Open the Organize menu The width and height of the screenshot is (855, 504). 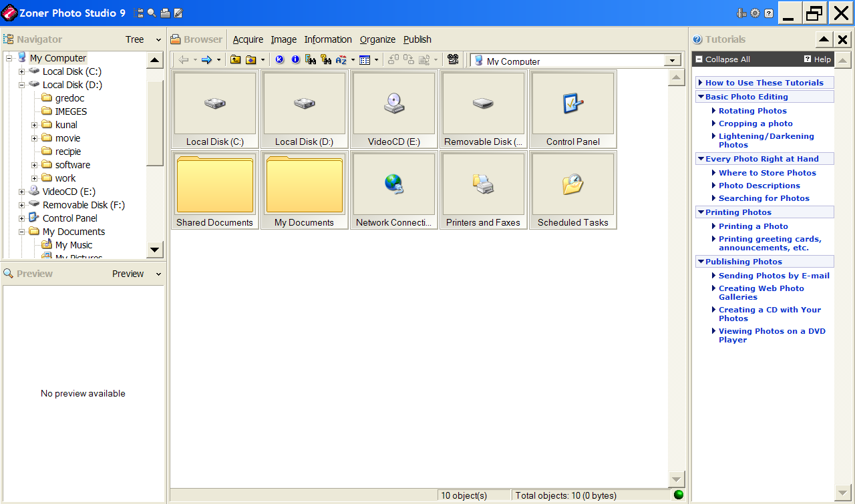(x=377, y=39)
